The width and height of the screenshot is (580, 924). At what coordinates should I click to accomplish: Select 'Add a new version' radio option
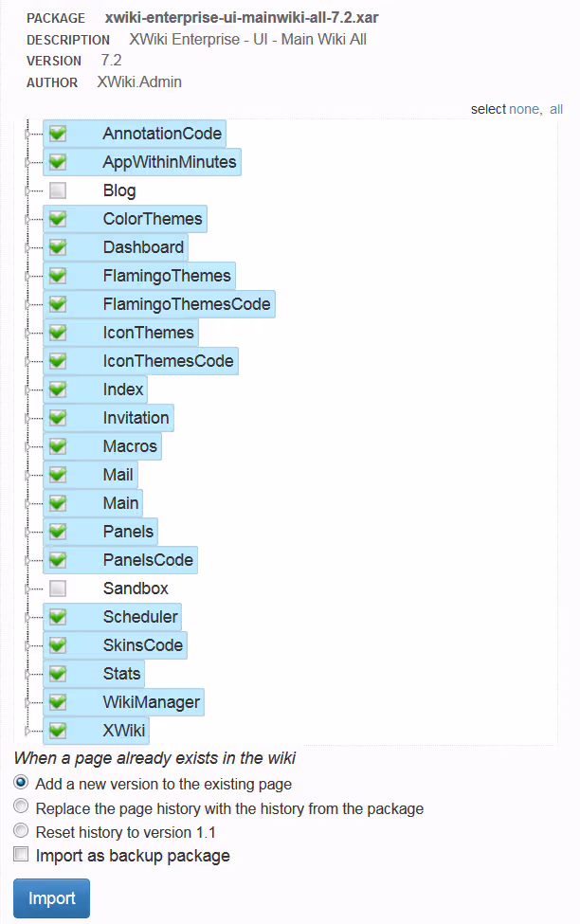[21, 784]
